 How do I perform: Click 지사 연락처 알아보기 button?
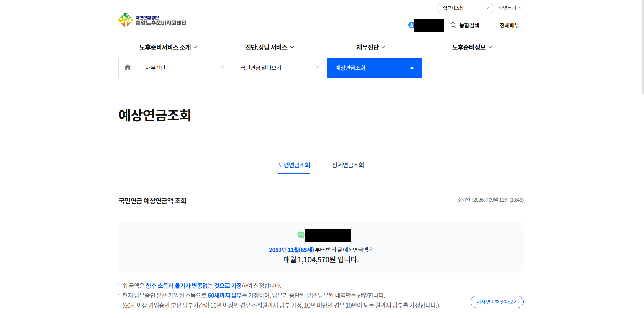(x=497, y=302)
